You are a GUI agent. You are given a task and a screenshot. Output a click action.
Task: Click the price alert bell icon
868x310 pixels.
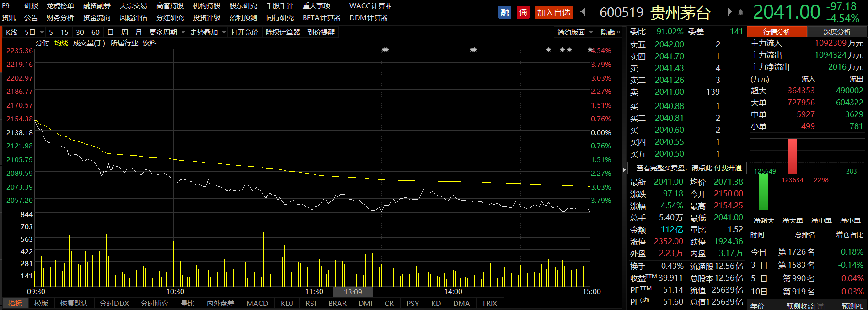(741, 12)
